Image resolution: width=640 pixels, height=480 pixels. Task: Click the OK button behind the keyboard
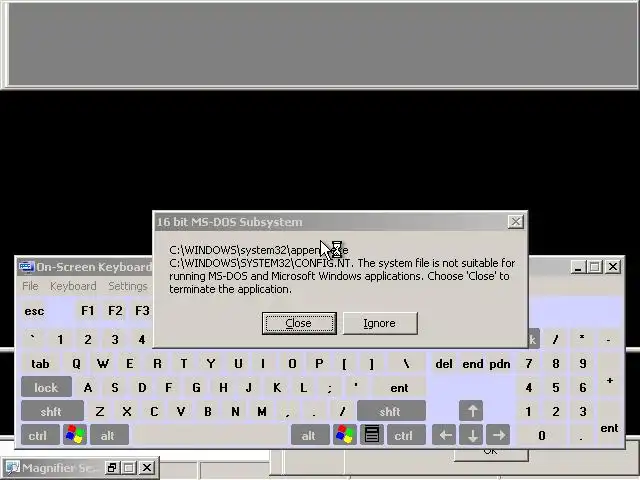[491, 454]
